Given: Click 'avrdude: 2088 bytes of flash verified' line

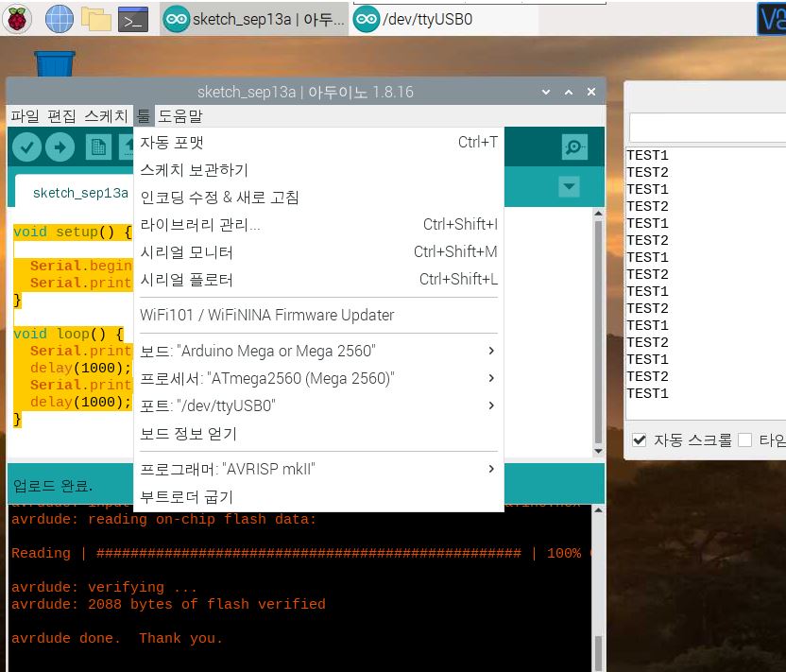Looking at the screenshot, I should click(168, 604).
